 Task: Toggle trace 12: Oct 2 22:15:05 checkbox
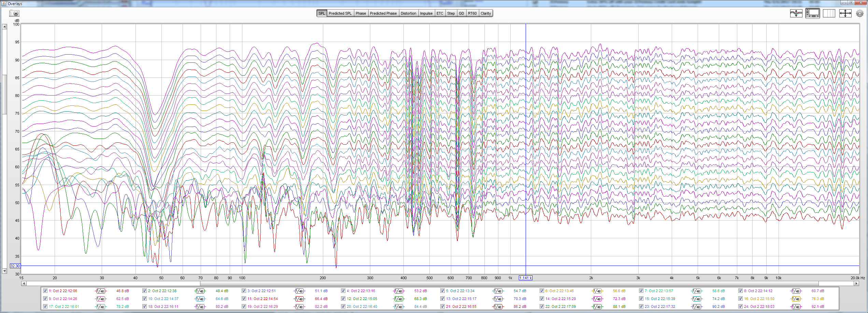343,299
